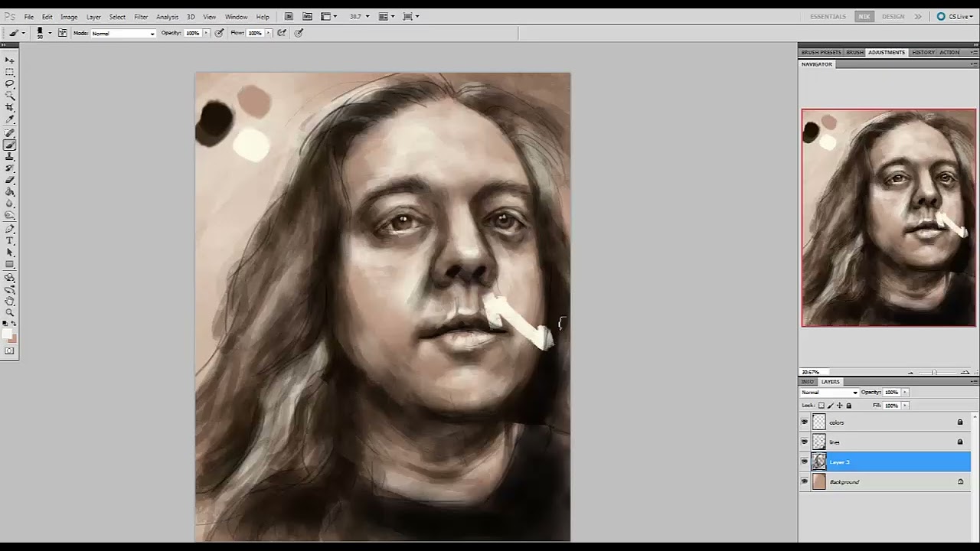Select the Blur tool
Viewport: 980px width, 551px height.
click(10, 203)
